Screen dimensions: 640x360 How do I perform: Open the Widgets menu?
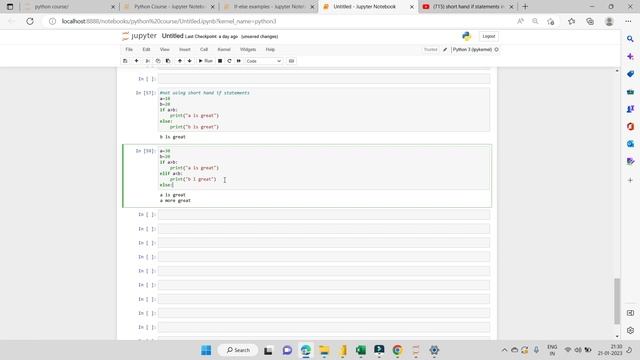248,49
